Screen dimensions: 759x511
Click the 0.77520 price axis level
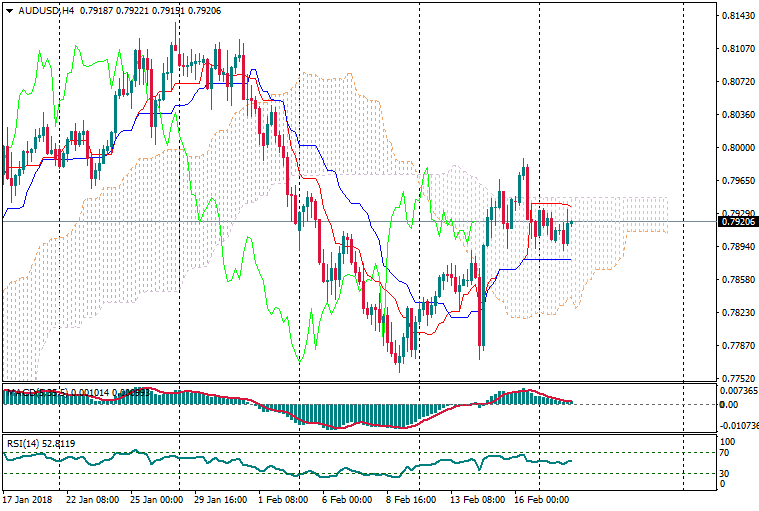737,379
